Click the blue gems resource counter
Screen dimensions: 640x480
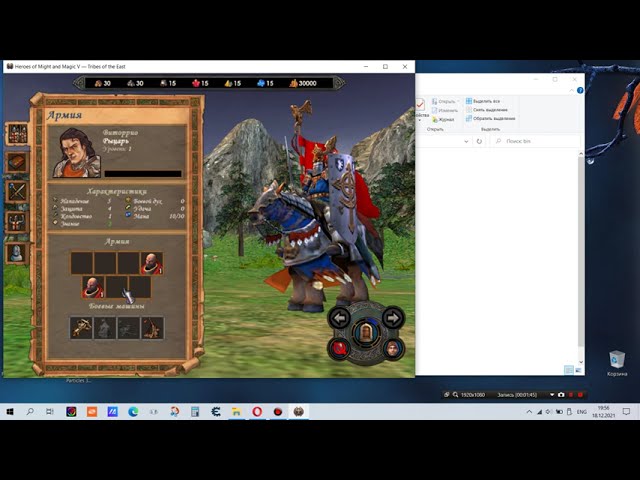(265, 83)
